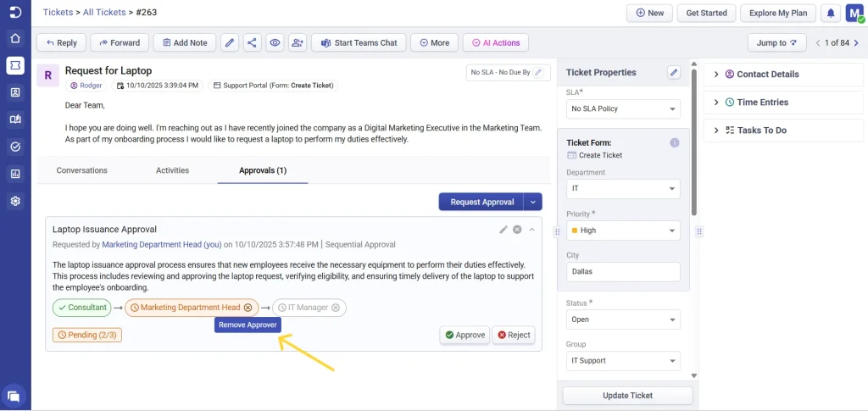Screen dimensions: 868x411
Task: Click the pencil edit icon in ticket toolbar
Action: (229, 42)
